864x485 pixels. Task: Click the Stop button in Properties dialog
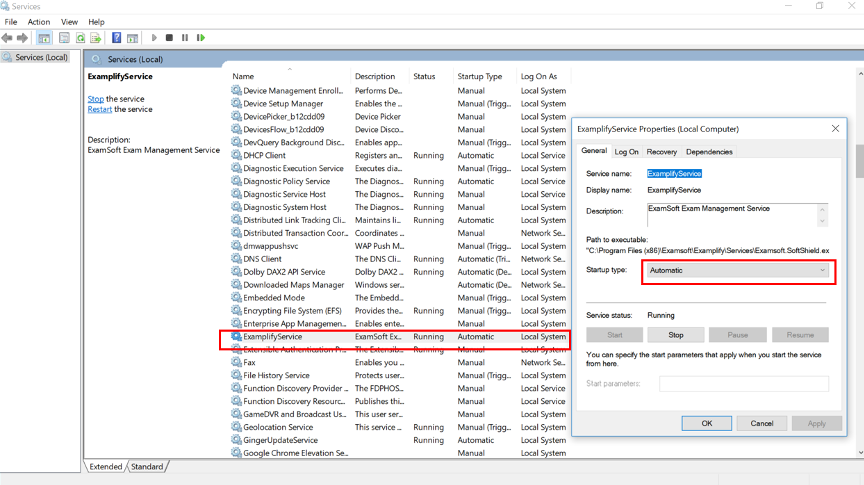(676, 335)
